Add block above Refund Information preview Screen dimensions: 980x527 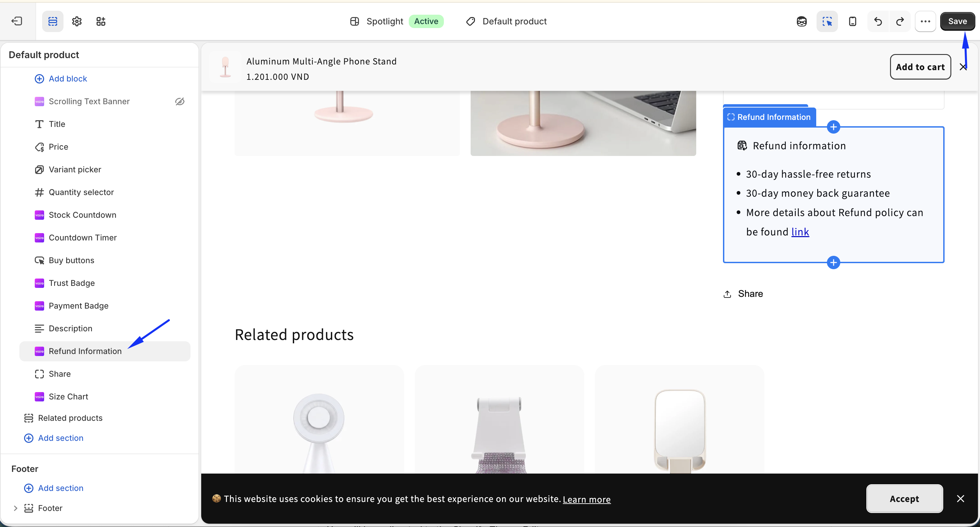834,127
